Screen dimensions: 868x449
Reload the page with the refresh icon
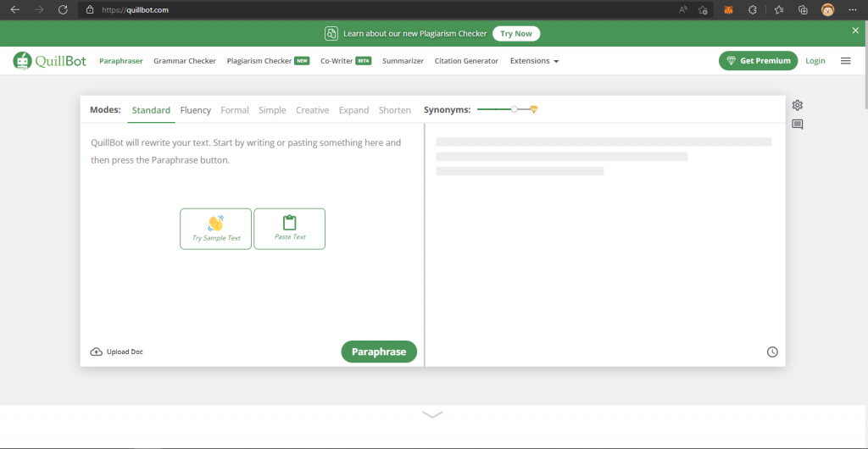click(x=63, y=9)
